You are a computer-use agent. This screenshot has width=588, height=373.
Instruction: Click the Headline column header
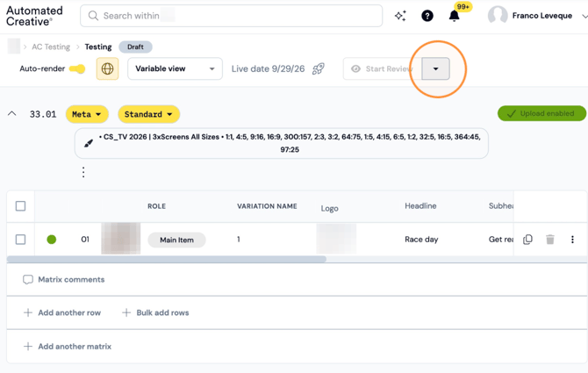[420, 205]
